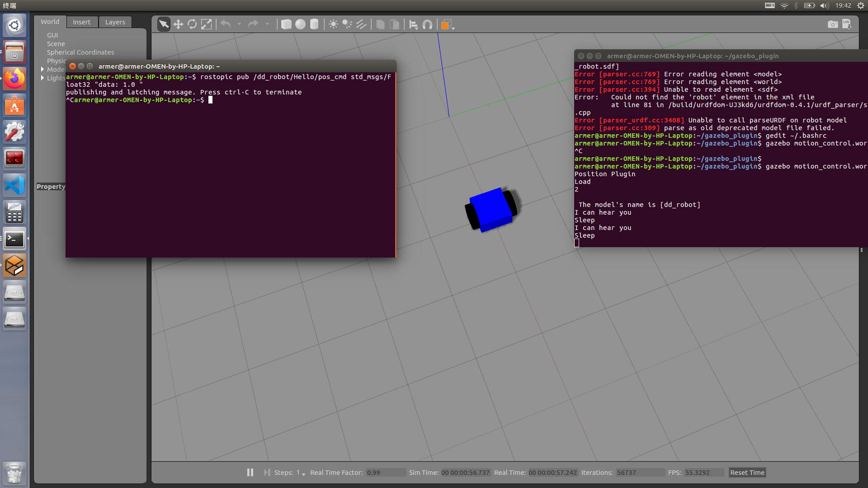The image size is (868, 488).
Task: Expand the Lights tree node
Action: [x=42, y=78]
